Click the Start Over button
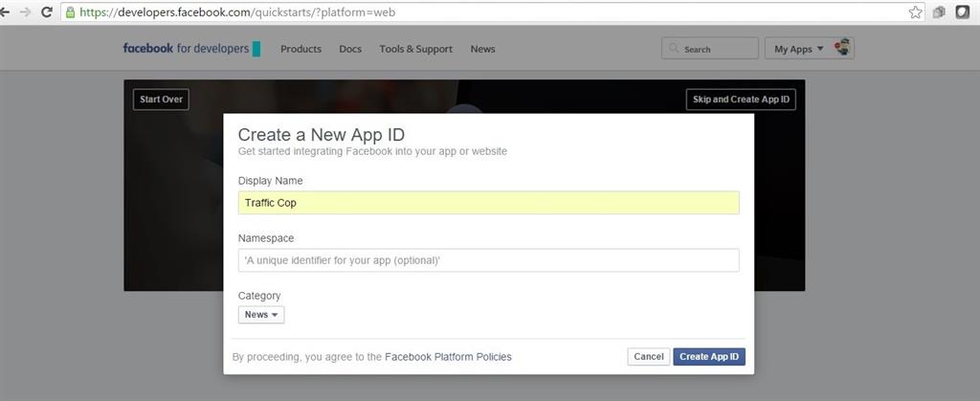980x401 pixels. click(161, 100)
